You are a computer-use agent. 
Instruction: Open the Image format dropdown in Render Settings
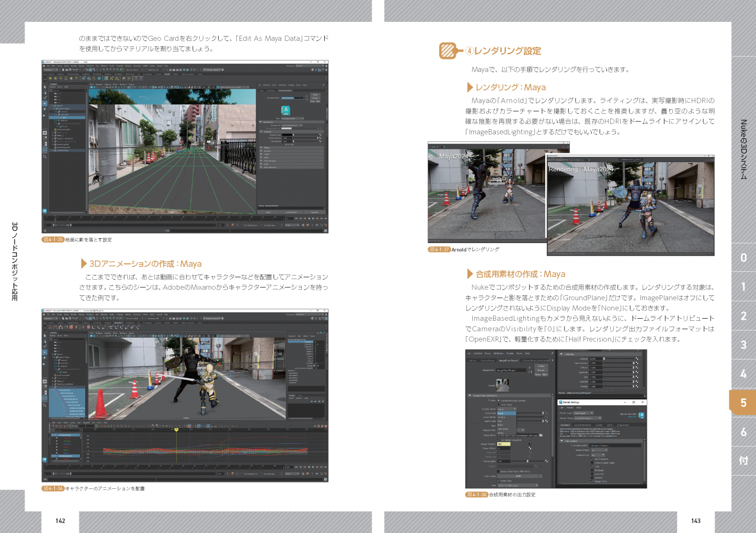pyautogui.click(x=598, y=450)
